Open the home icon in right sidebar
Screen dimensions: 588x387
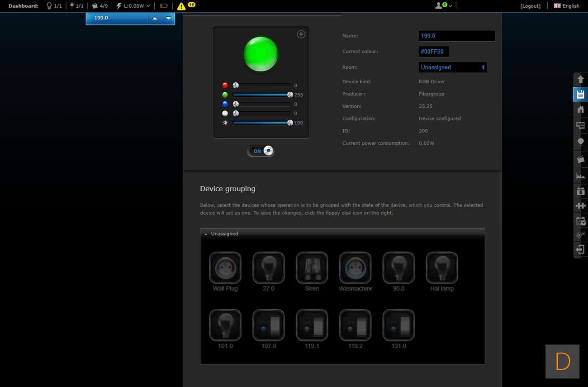(x=580, y=109)
